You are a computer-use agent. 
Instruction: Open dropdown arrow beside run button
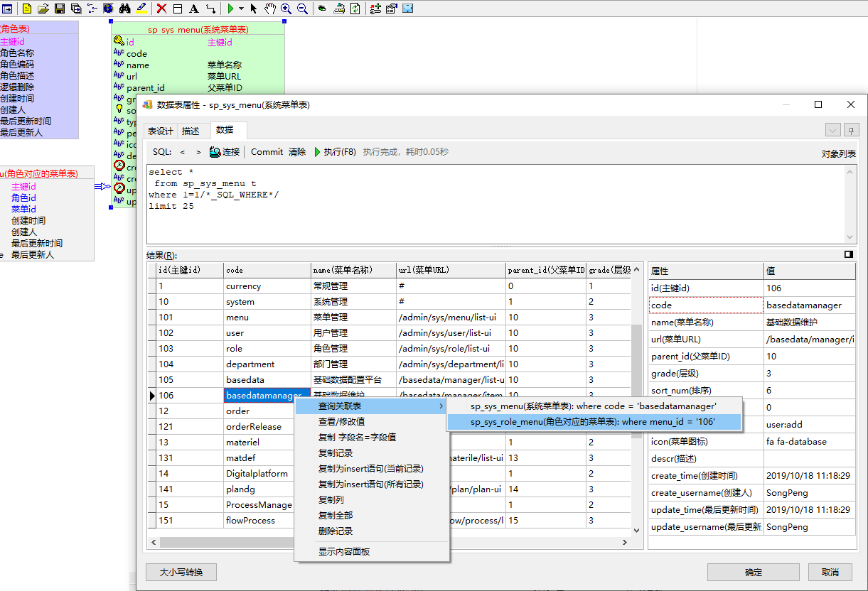tap(242, 9)
